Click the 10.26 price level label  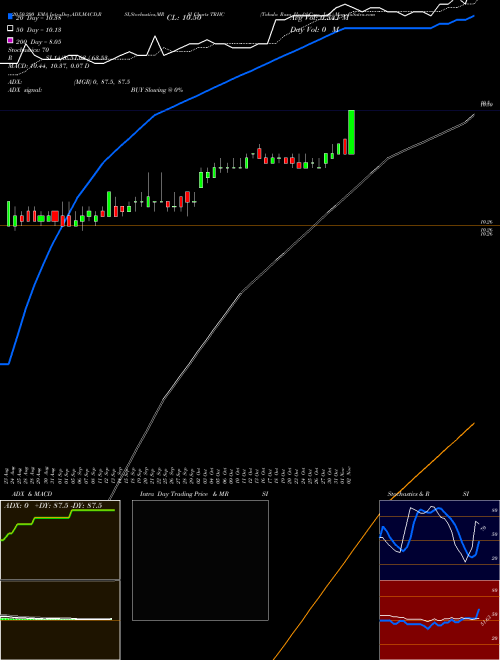point(487,221)
